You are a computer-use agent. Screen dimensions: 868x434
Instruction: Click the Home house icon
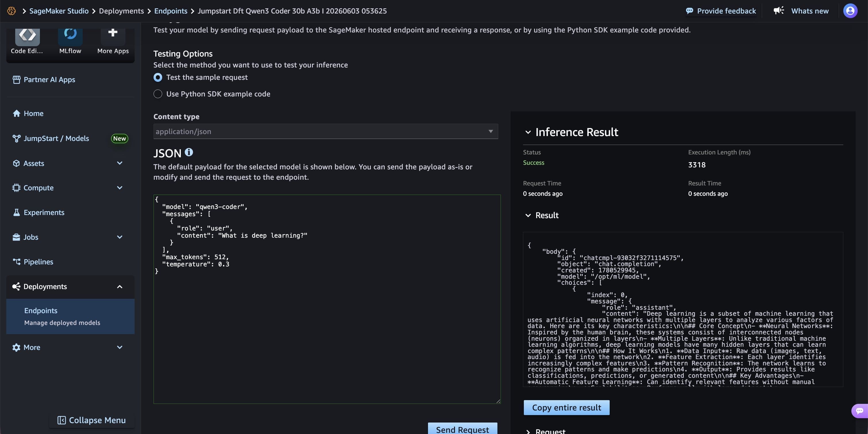[x=16, y=113]
